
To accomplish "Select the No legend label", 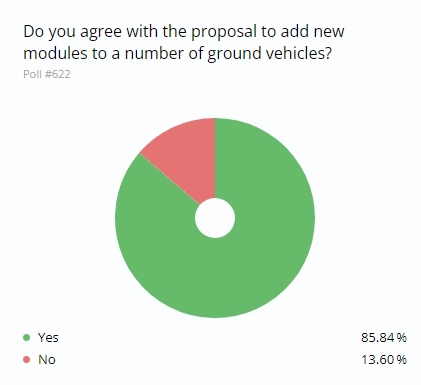I will 47,360.
